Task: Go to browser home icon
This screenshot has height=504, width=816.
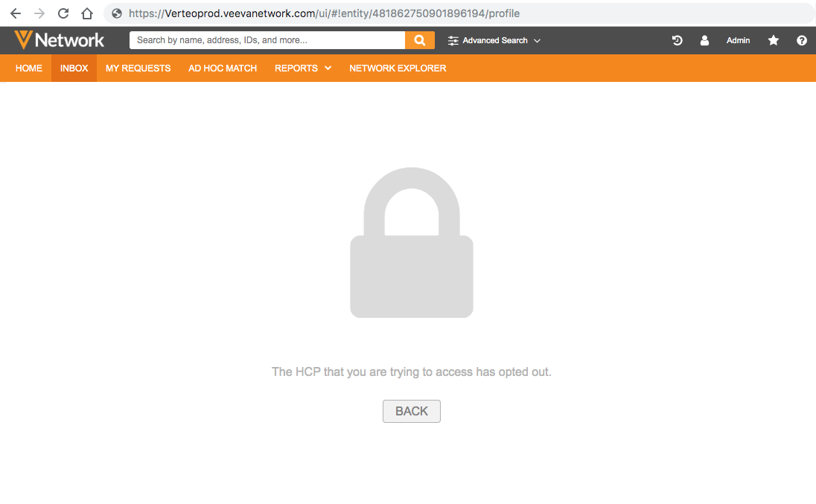Action: [x=87, y=13]
